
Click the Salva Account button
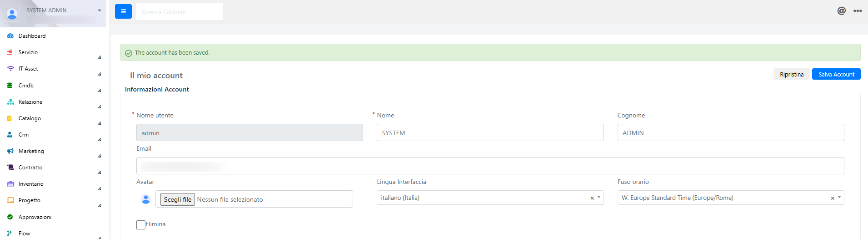point(836,74)
